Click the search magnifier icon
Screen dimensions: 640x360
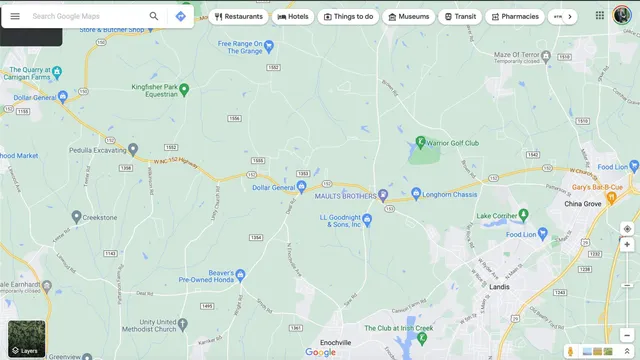point(153,16)
